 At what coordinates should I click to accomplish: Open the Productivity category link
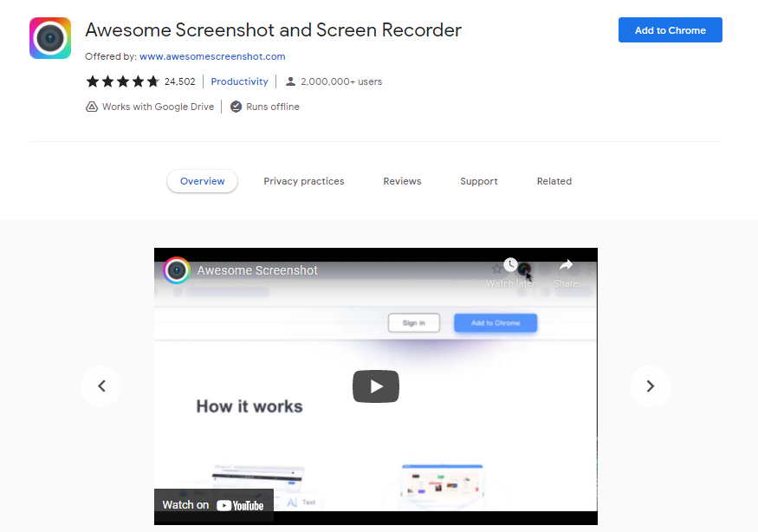pos(239,81)
